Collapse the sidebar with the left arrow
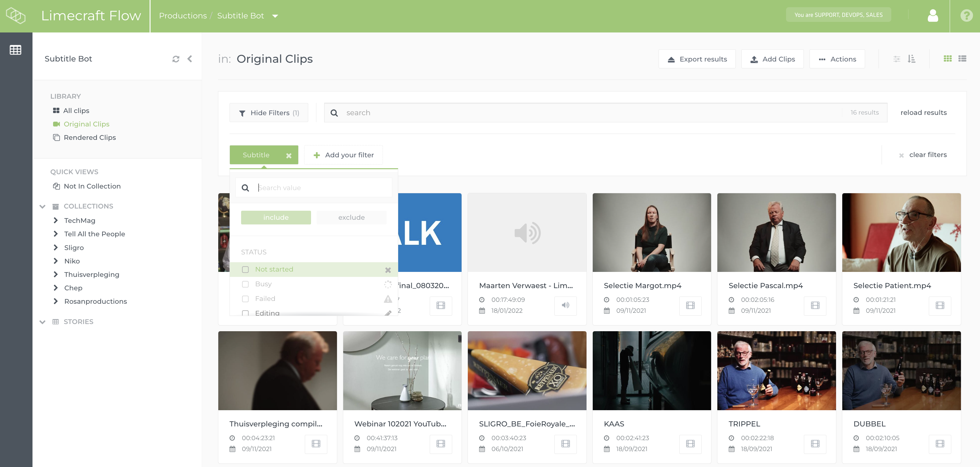The width and height of the screenshot is (980, 467). 190,59
